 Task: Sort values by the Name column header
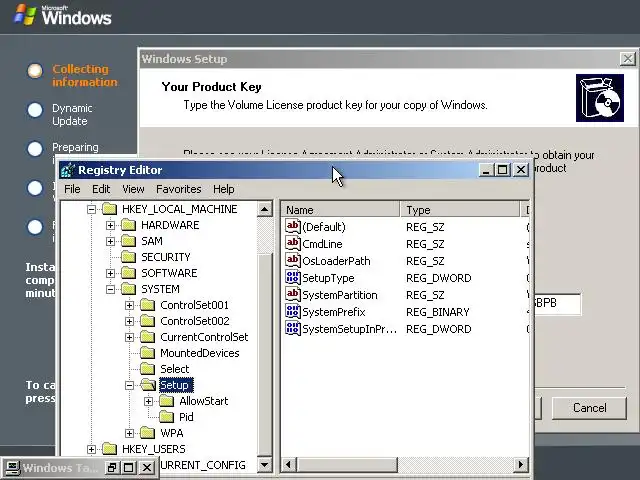340,210
